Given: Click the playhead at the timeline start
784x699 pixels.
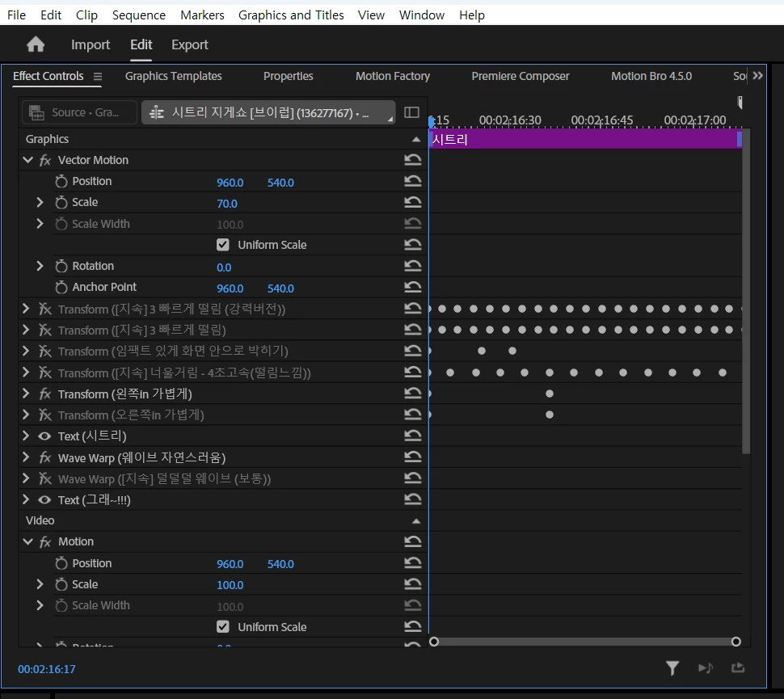Looking at the screenshot, I should 431,121.
